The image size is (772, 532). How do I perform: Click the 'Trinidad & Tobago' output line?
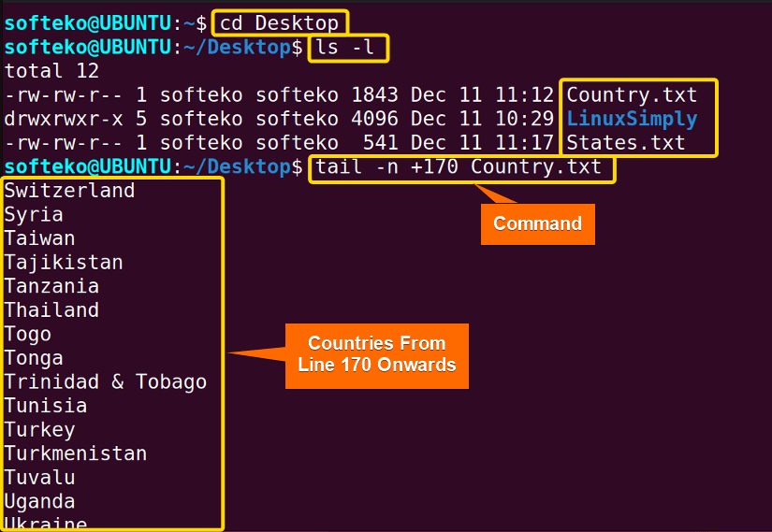[106, 381]
